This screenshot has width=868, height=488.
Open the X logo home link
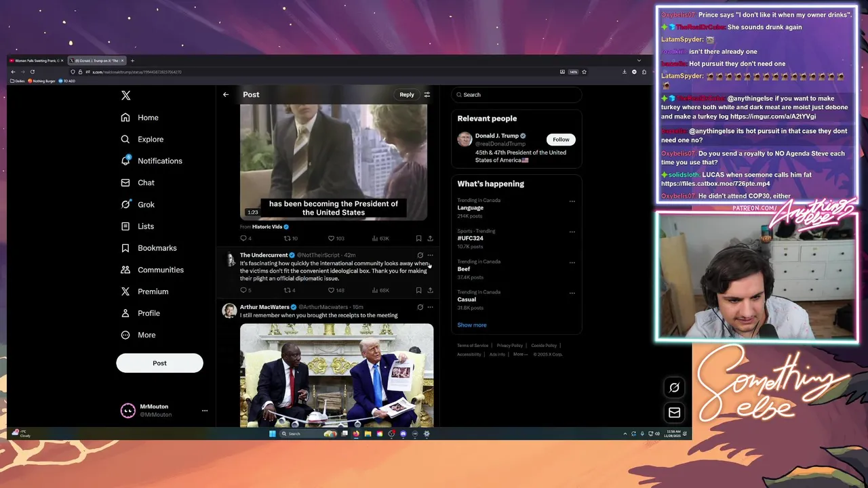[x=125, y=96]
